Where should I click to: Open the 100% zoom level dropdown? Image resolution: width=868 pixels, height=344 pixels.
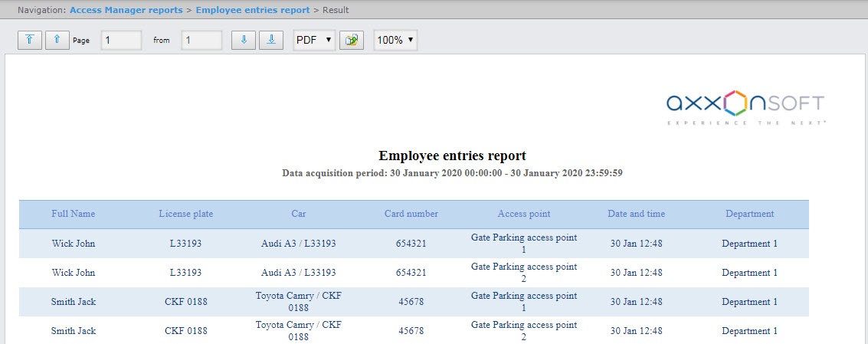[x=395, y=40]
